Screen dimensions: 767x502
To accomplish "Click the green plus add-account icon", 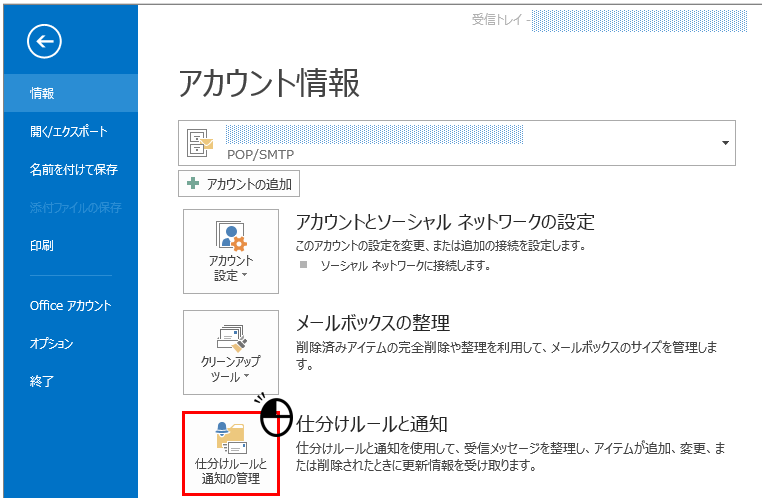I will [x=193, y=183].
